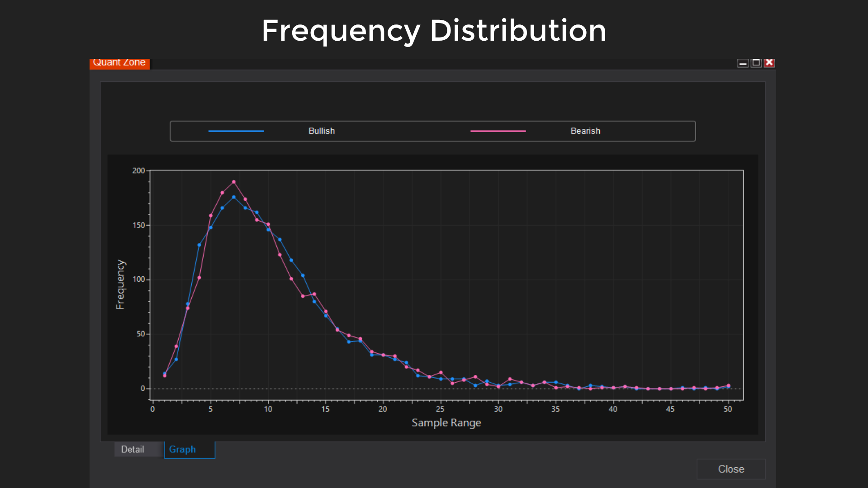Click the Quant Zone title tab
The height and width of the screenshot is (488, 868).
(119, 63)
